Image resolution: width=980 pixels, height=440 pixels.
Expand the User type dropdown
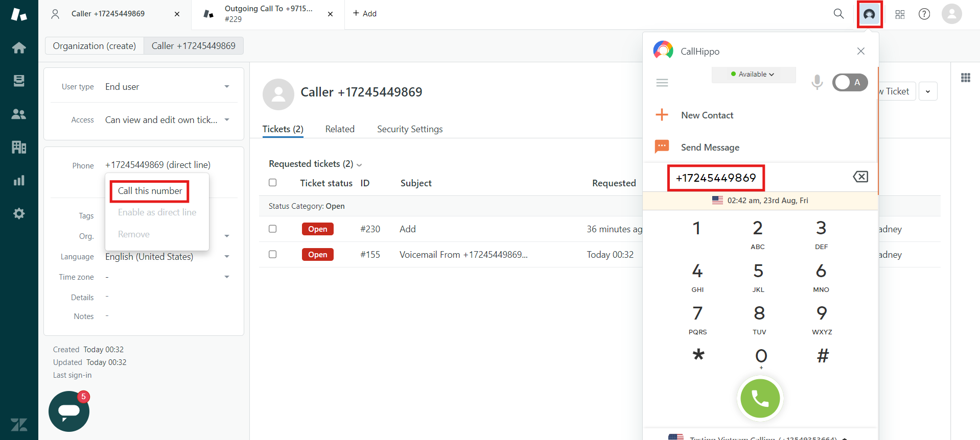click(x=227, y=87)
